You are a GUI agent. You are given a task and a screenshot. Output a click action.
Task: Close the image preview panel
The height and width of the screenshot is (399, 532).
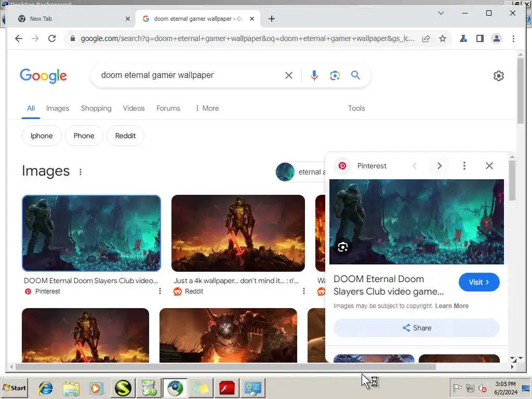pyautogui.click(x=489, y=166)
